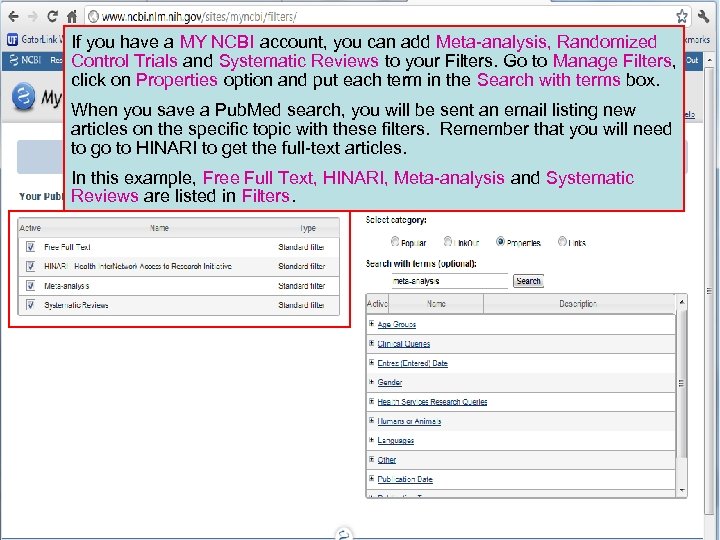This screenshot has height=540, width=720.
Task: Click the browser forward arrow
Action: pyautogui.click(x=33, y=17)
